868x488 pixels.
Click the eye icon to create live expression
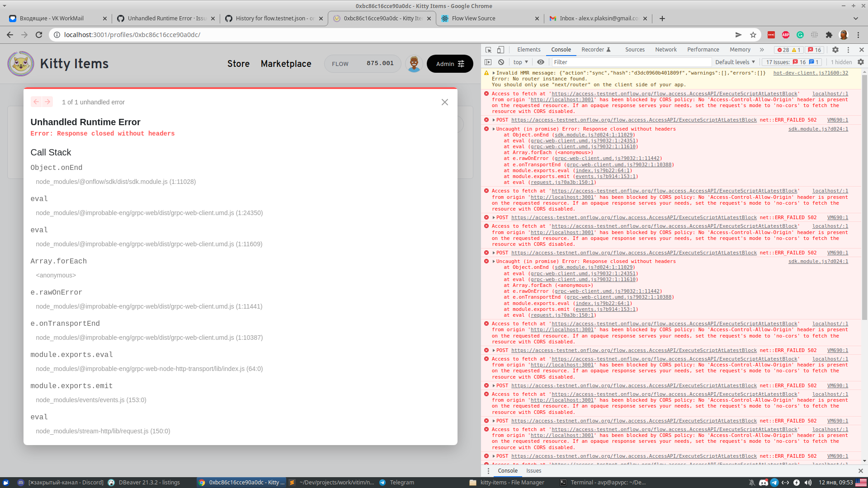tap(541, 62)
